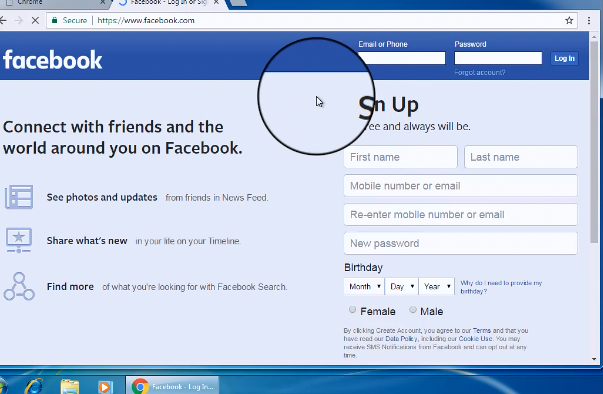Click 'Find more' text
Screen dimensions: 603x394
pos(70,286)
